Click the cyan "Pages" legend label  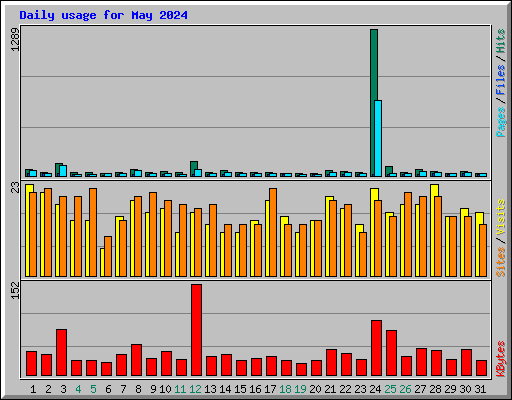point(501,122)
